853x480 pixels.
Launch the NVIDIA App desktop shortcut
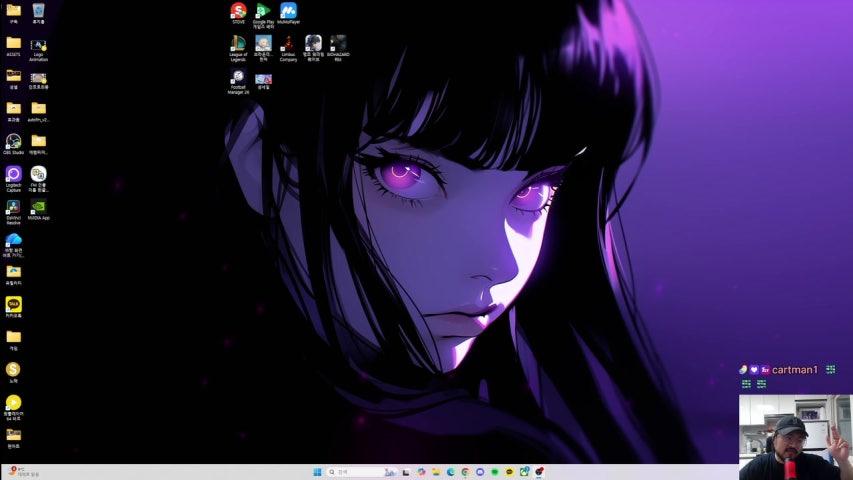point(38,207)
